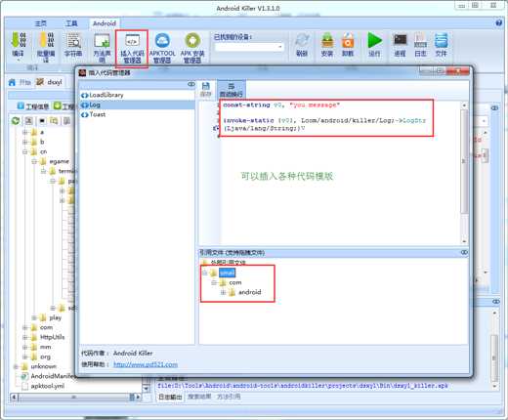Open the www.pd521.com help link
Image resolution: width=508 pixels, height=420 pixels.
coord(146,364)
